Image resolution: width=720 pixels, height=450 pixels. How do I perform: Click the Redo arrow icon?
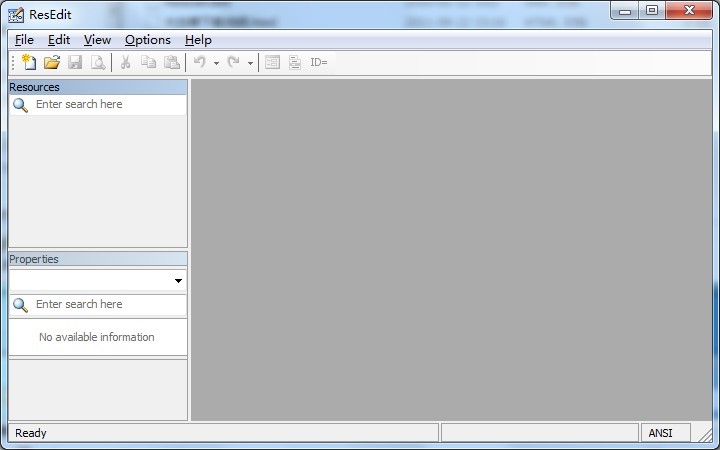233,62
